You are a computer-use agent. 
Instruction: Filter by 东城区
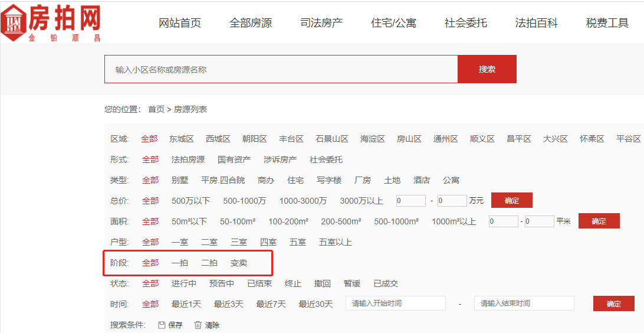point(181,139)
